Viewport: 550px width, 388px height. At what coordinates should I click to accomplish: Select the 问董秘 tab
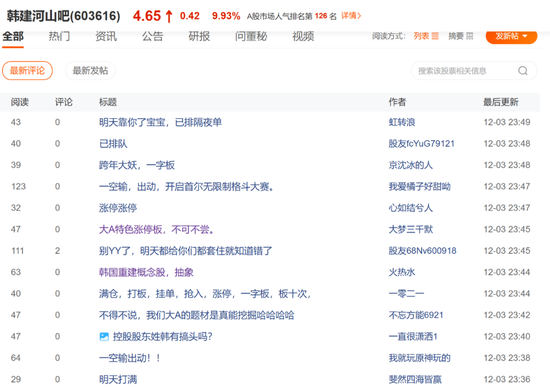click(251, 36)
